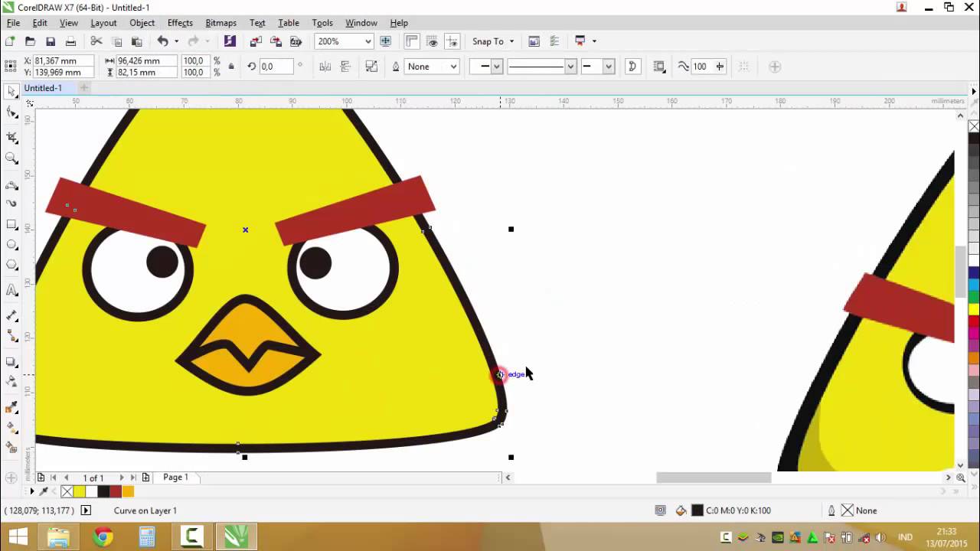Screen dimensions: 980x551
Task: Select the Artistic Media tool
Action: (11, 204)
